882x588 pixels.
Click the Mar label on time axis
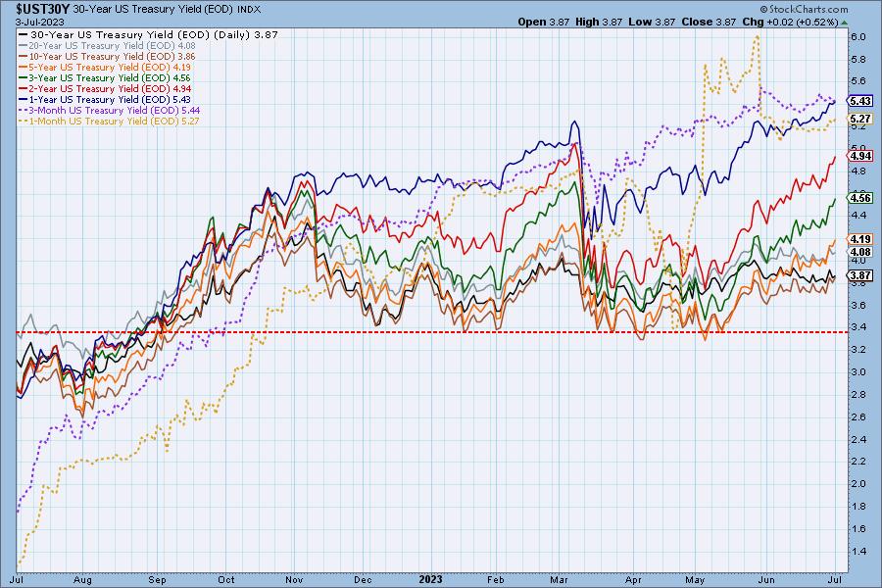pos(560,579)
